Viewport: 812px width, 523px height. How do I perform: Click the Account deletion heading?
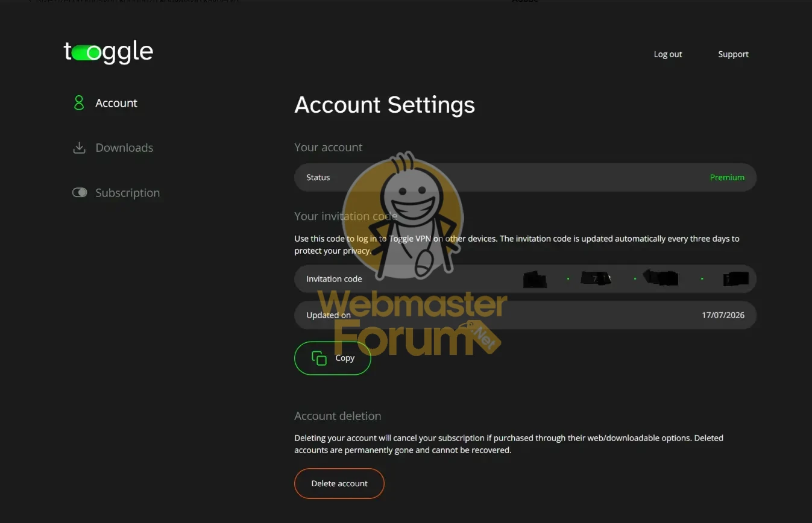click(338, 416)
